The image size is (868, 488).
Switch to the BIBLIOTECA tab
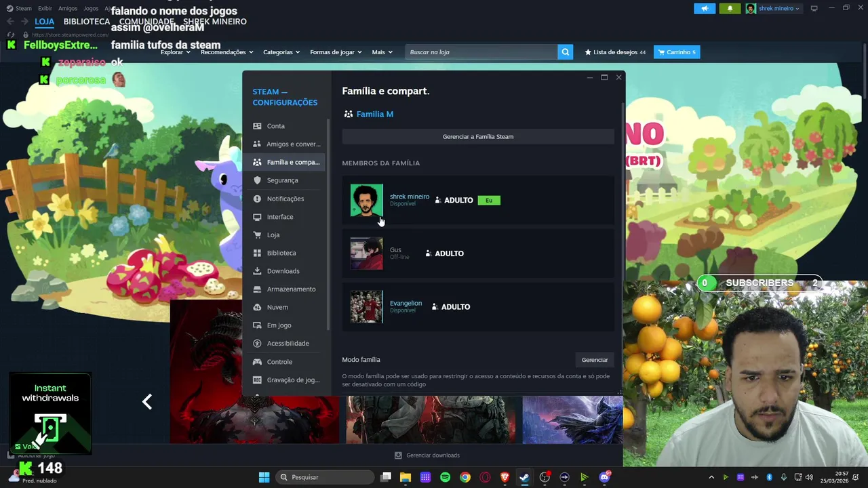point(87,22)
